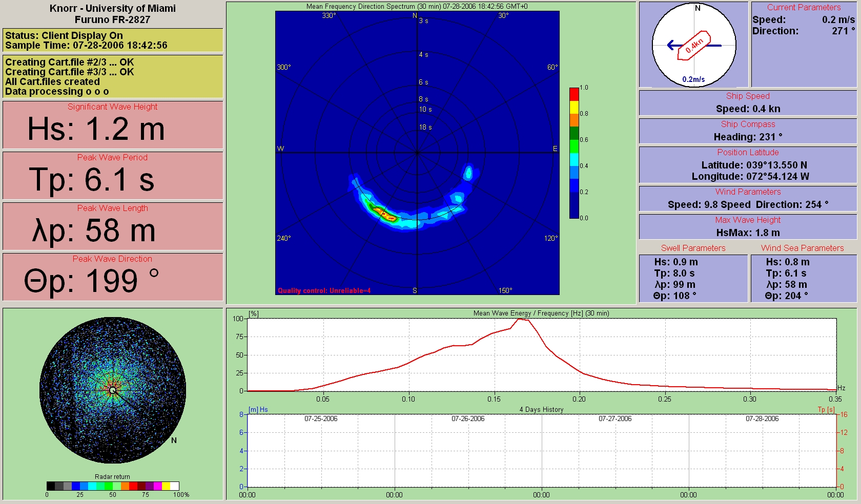Click the 'Knorr - University of Miami' header

tap(113, 8)
